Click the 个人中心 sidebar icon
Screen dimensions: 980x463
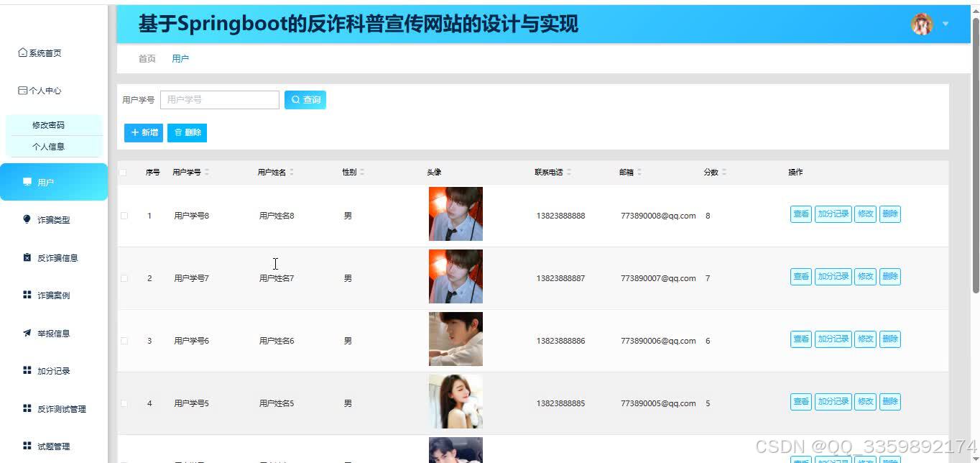pos(23,91)
